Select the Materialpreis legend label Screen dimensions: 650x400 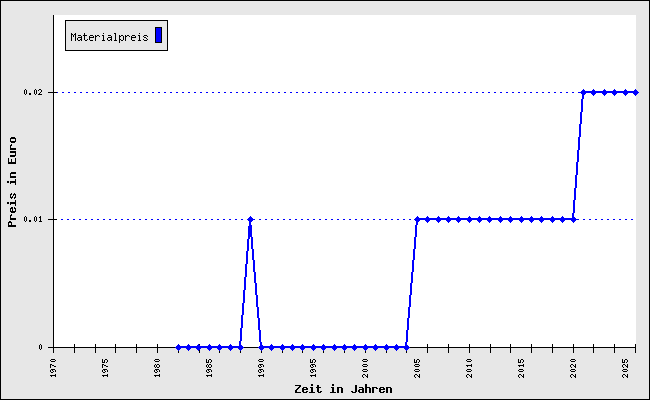click(109, 37)
